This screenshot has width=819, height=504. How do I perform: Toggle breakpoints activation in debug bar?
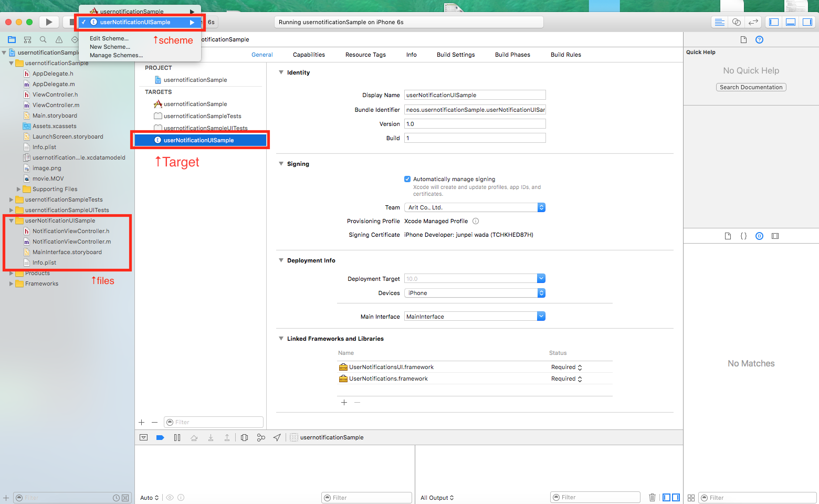[x=160, y=437]
